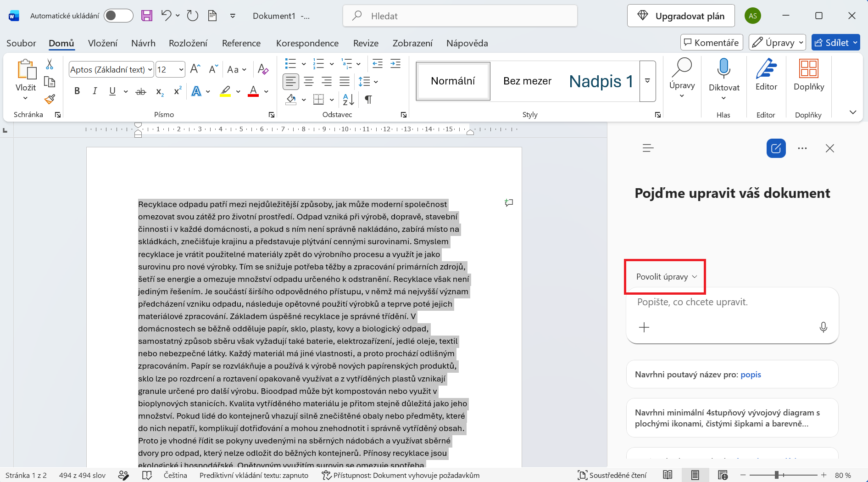Screen dimensions: 868x482
Task: Expand the Povolit úpravy dropdown
Action: point(666,277)
